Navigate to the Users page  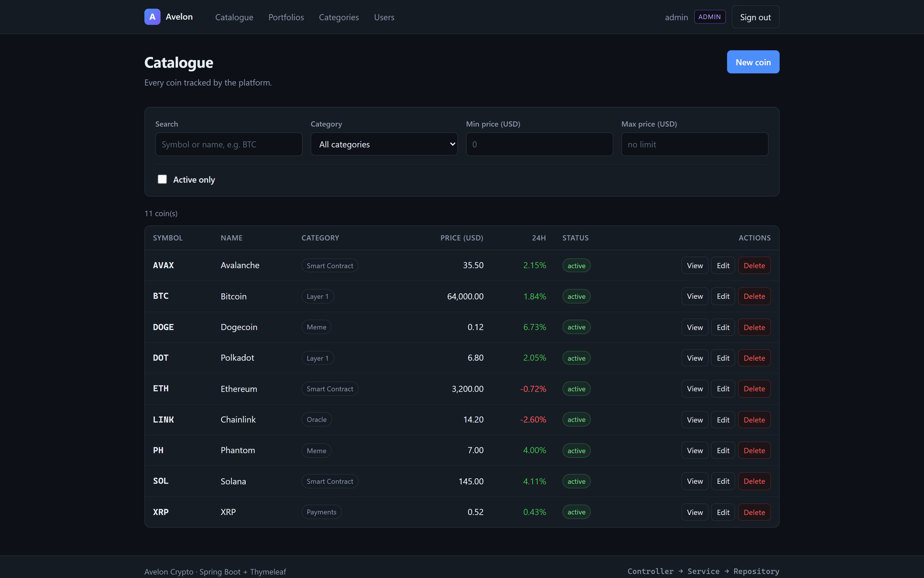coord(384,17)
